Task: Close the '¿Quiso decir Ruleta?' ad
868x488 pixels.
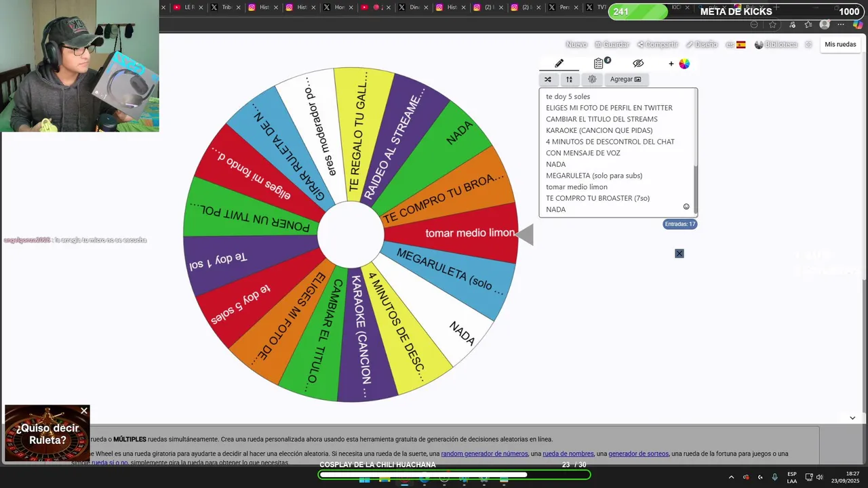Action: 84,411
